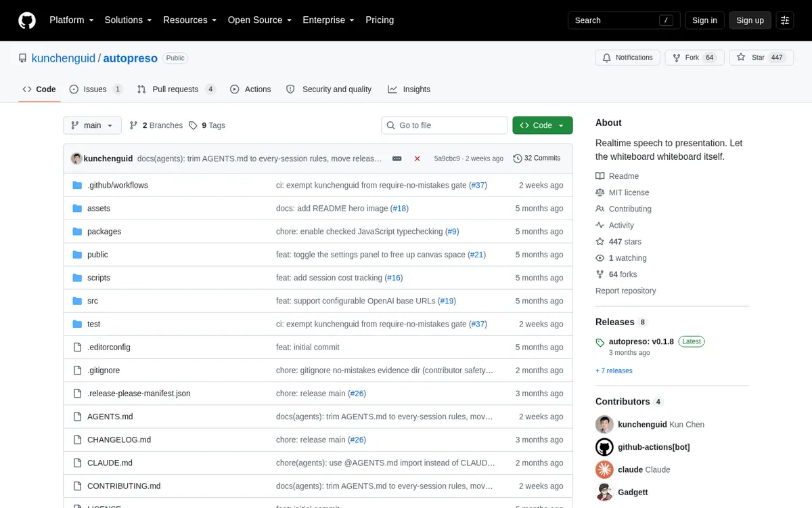Open the CONTRIBUTING.md file
The width and height of the screenshot is (812, 508).
click(x=124, y=486)
